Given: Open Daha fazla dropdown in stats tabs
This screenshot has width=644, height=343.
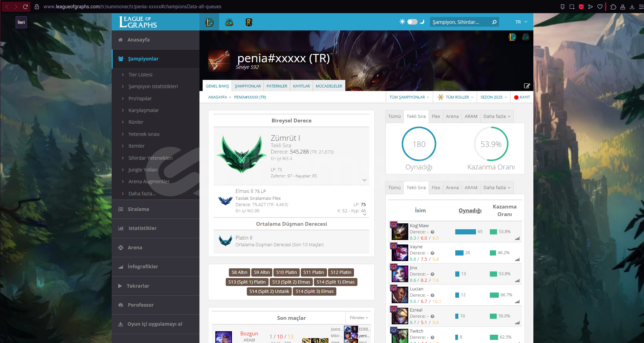Looking at the screenshot, I should (497, 117).
